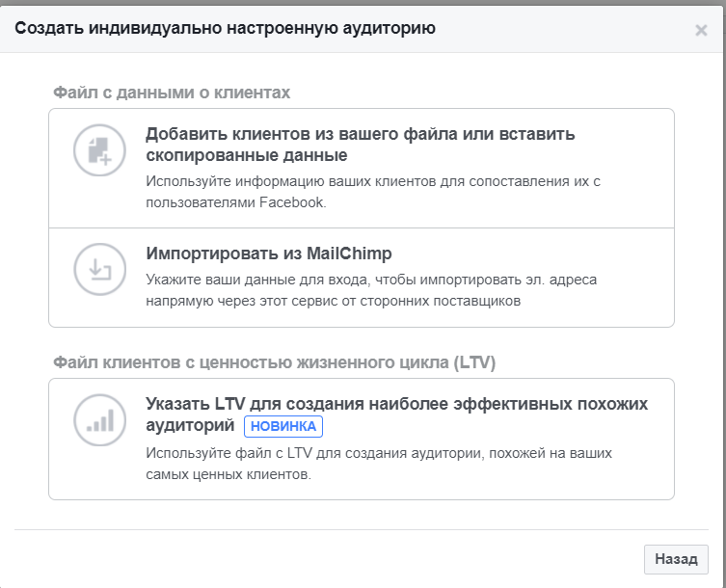This screenshot has height=588, width=726.
Task: Click the dialog title 'Создать индивидуально настроенную аудиторию'
Action: (x=224, y=29)
